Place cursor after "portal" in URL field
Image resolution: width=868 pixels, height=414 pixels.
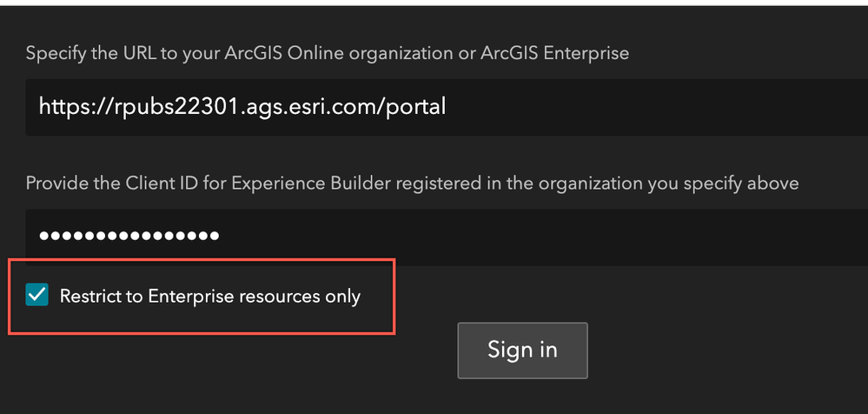tap(447, 107)
